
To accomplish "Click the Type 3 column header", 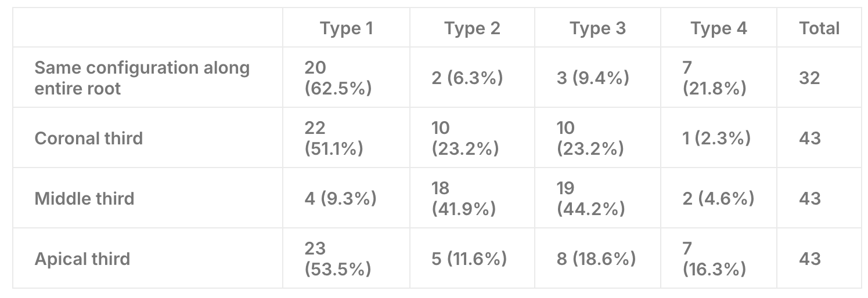I will pyautogui.click(x=597, y=28).
